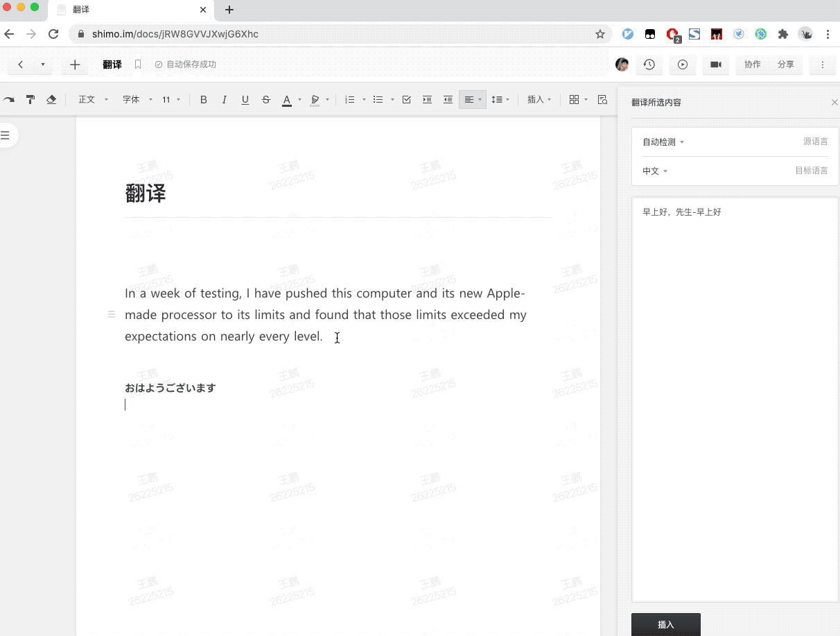The height and width of the screenshot is (636, 840).
Task: Expand the dropdown next to back chevron
Action: click(42, 65)
